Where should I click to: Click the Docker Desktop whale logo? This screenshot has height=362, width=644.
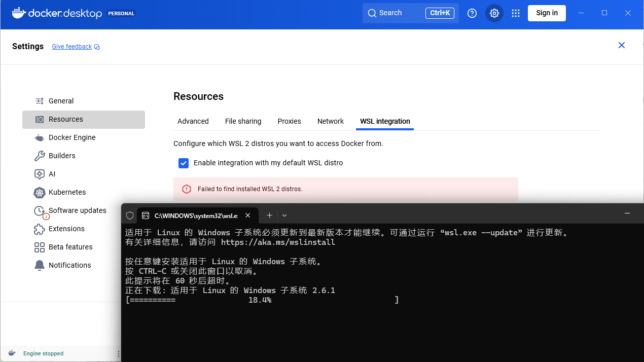point(18,13)
